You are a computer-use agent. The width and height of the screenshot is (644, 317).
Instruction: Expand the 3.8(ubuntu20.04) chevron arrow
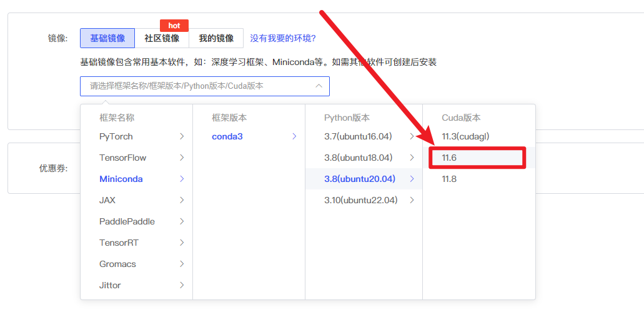point(412,179)
